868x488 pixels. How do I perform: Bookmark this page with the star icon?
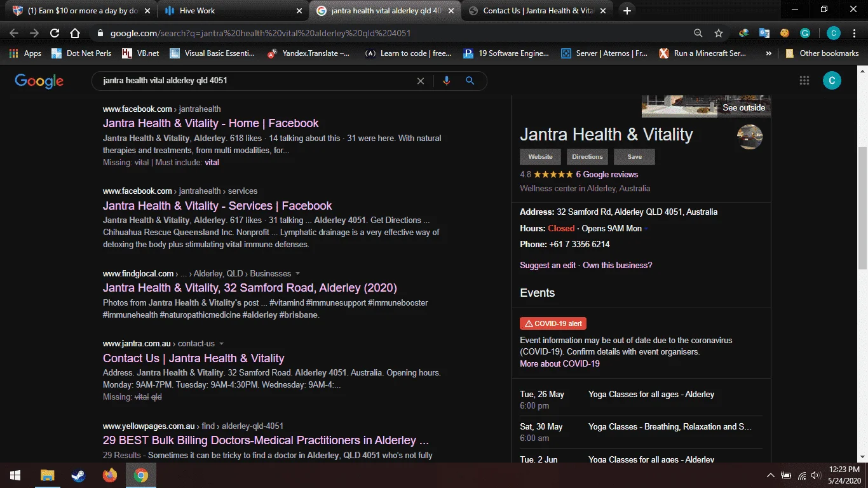[719, 33]
